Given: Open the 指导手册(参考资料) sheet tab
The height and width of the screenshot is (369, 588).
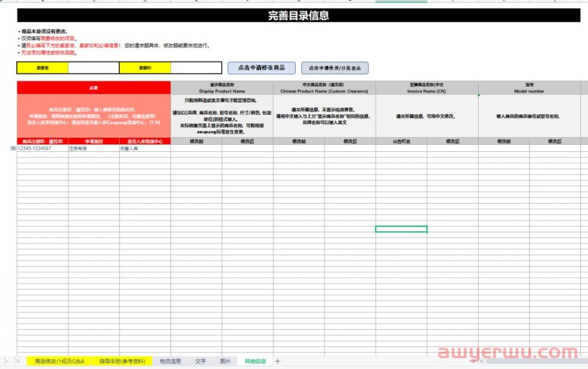Looking at the screenshot, I should tap(122, 361).
